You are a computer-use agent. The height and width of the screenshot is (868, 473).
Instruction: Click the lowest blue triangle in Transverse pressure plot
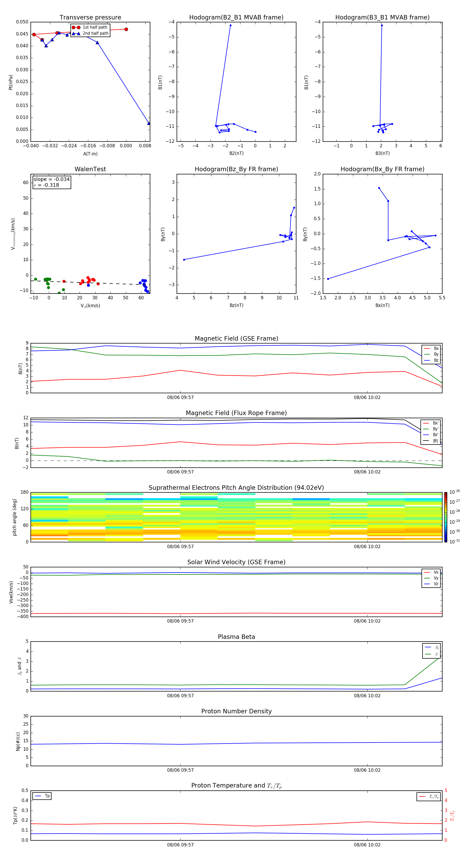click(x=149, y=123)
